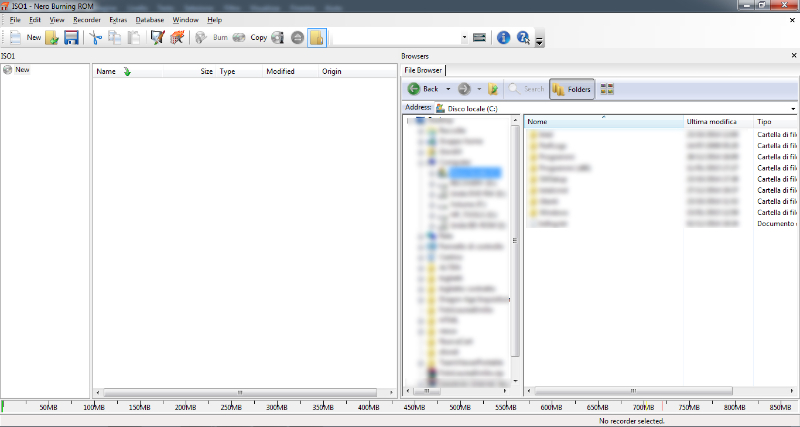Click the Eject disc icon
This screenshot has height=427, width=800.
pyautogui.click(x=297, y=37)
